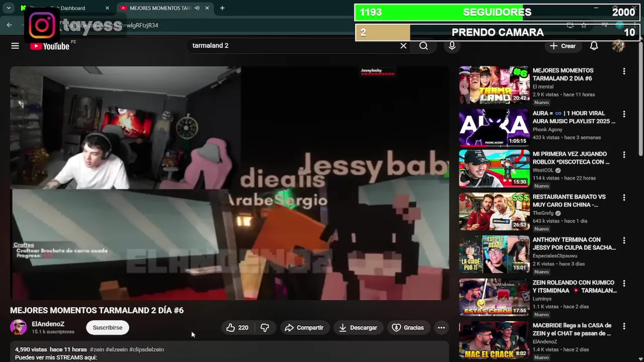644x362 pixels.
Task: Open title "ZEIN ROLEANDO CON KUMICO"
Action: 575,287
